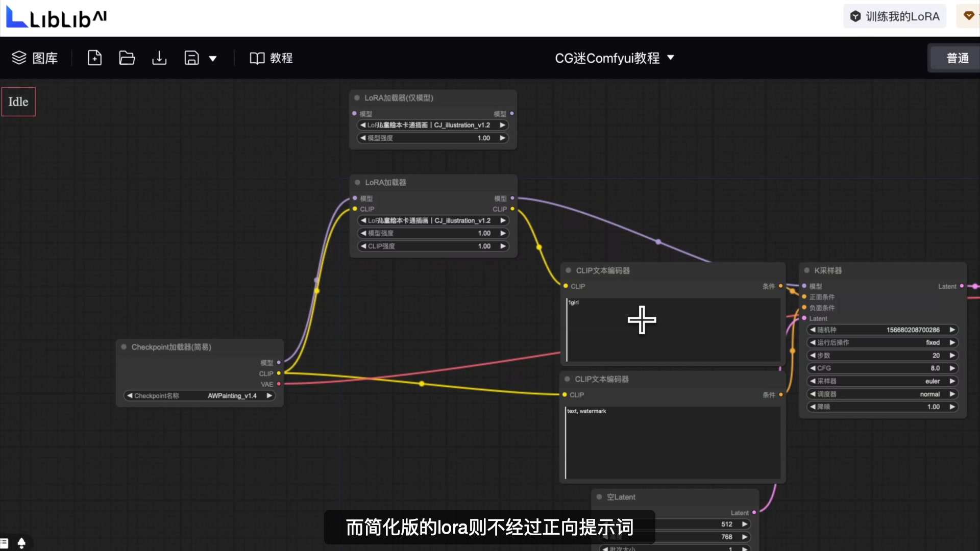Click the 1girl positive prompt text box

coord(673,330)
